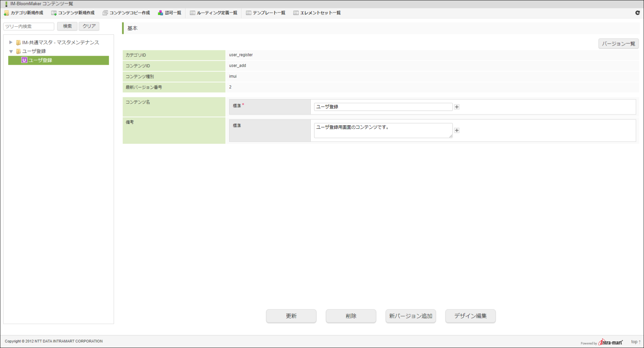Add another 備考 locale with plus button
Screen dimensions: 644x348
(x=457, y=130)
